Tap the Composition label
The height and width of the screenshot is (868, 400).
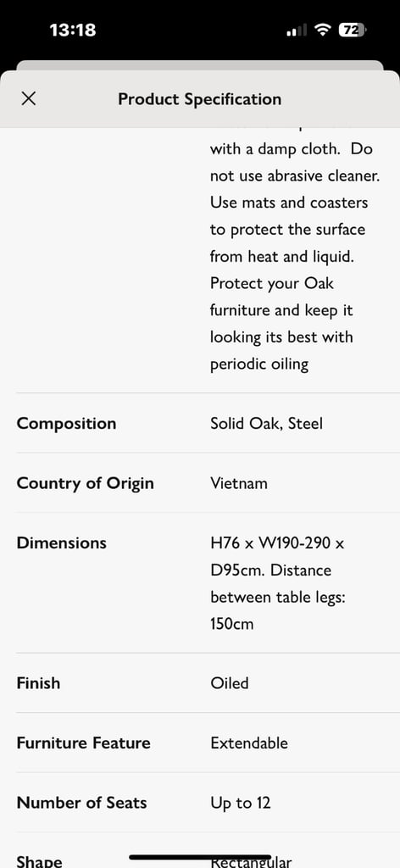[x=66, y=424]
